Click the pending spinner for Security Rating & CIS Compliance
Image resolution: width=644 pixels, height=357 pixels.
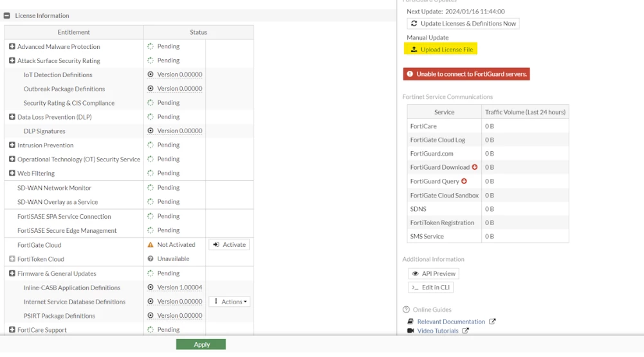pyautogui.click(x=151, y=103)
